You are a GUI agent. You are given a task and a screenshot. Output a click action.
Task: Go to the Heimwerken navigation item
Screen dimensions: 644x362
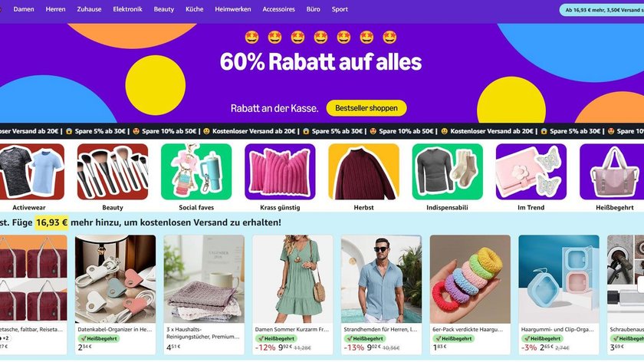(233, 9)
